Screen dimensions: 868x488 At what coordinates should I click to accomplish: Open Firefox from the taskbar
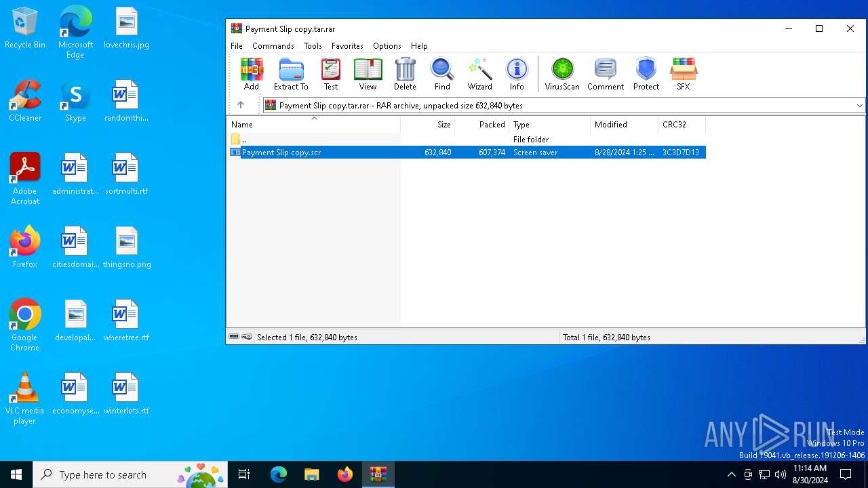click(344, 474)
